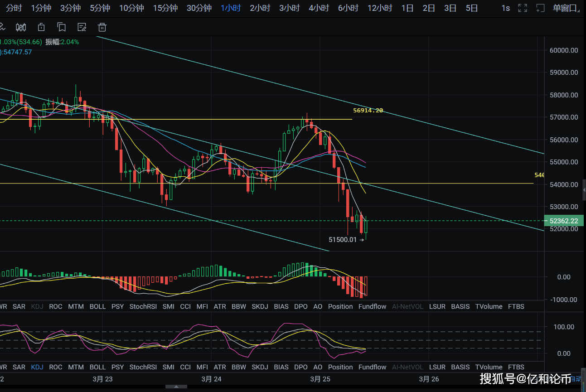Select MTM in the MACD-panel indicator row
The image size is (586, 392).
click(76, 306)
